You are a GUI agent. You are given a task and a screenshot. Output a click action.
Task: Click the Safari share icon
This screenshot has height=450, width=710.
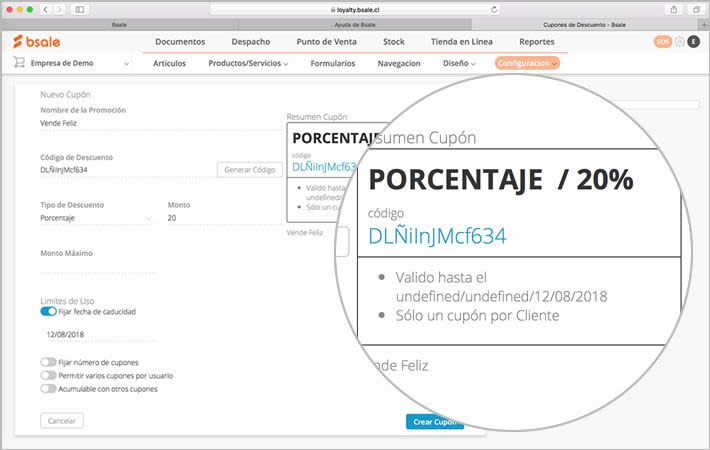coord(671,8)
